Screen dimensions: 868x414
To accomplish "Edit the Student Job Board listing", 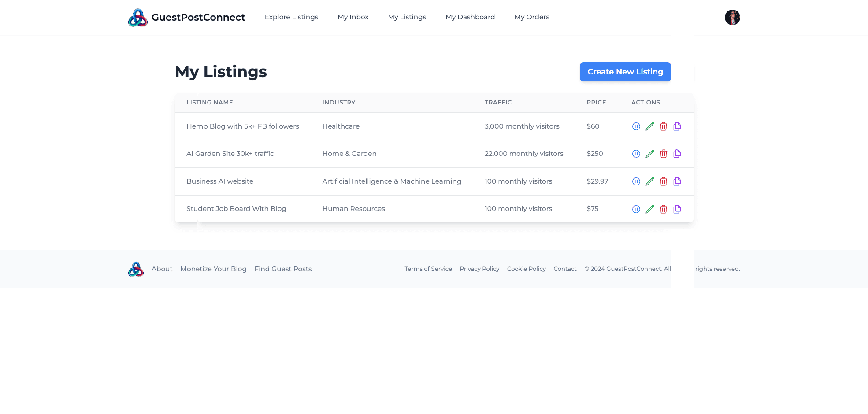I will coord(649,209).
